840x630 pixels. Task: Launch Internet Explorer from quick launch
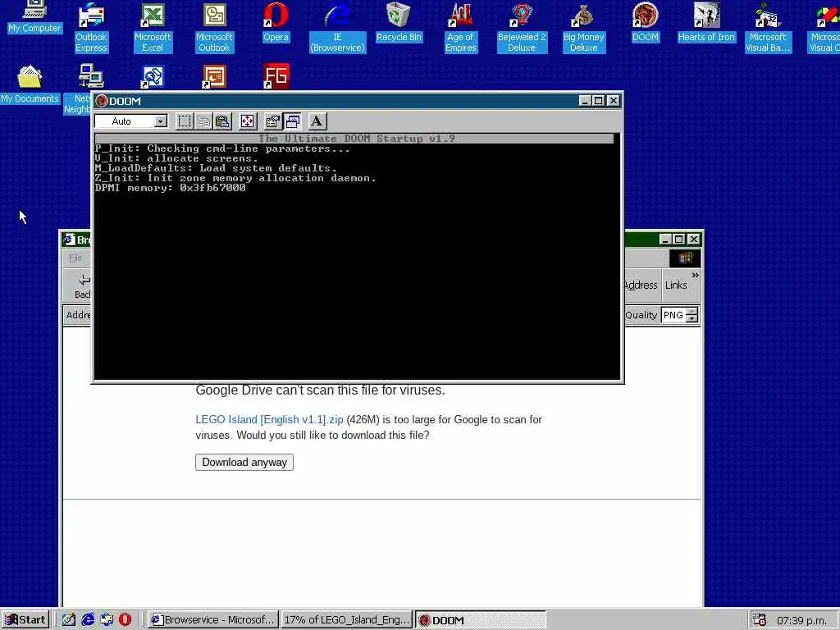click(x=88, y=620)
